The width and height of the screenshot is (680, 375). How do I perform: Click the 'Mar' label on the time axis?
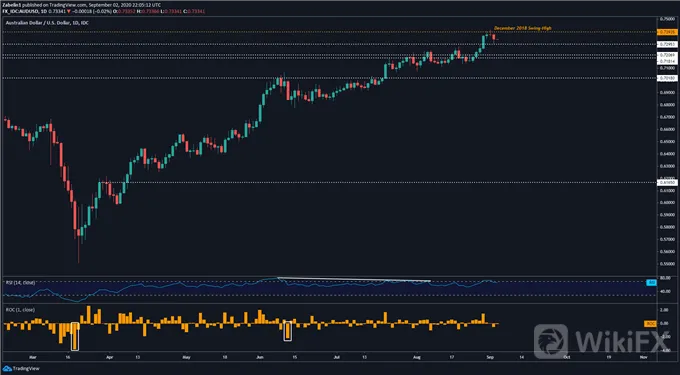(x=32, y=358)
